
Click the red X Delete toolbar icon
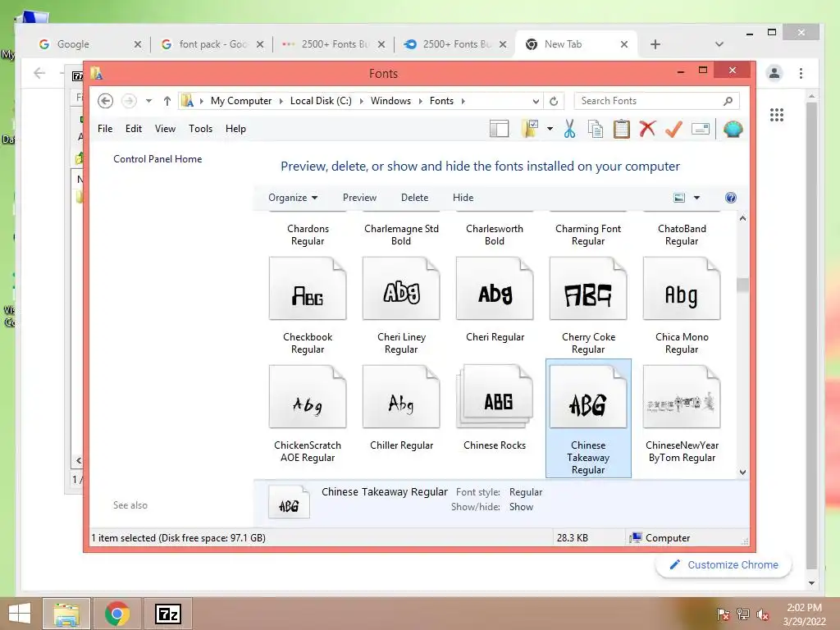tap(647, 129)
